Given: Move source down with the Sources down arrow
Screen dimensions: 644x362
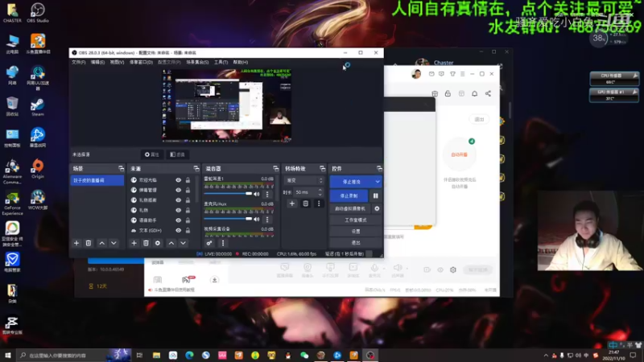Looking at the screenshot, I should tap(184, 244).
